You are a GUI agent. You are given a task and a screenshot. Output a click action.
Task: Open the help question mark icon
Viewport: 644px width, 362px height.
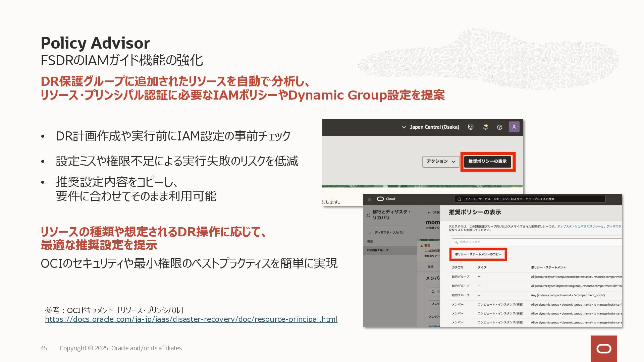tap(499, 127)
